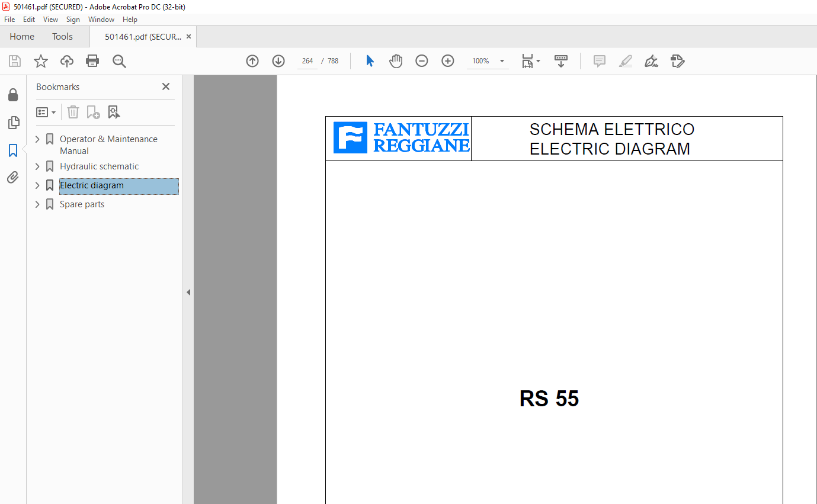The width and height of the screenshot is (817, 504).
Task: Delete selected bookmark trash icon
Action: click(x=73, y=112)
